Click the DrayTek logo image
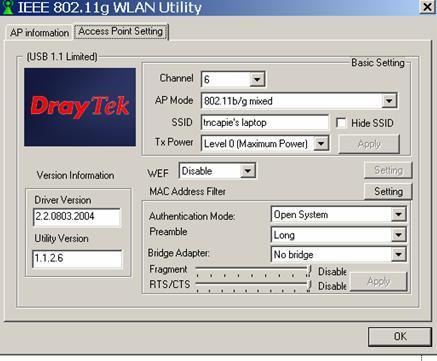This screenshot has height=361, width=437. [x=80, y=107]
